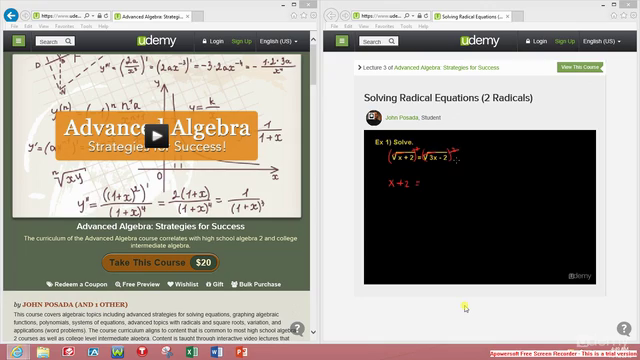Click the back arrow in right browser window
Screen dimensions: 640x360
tap(331, 16)
